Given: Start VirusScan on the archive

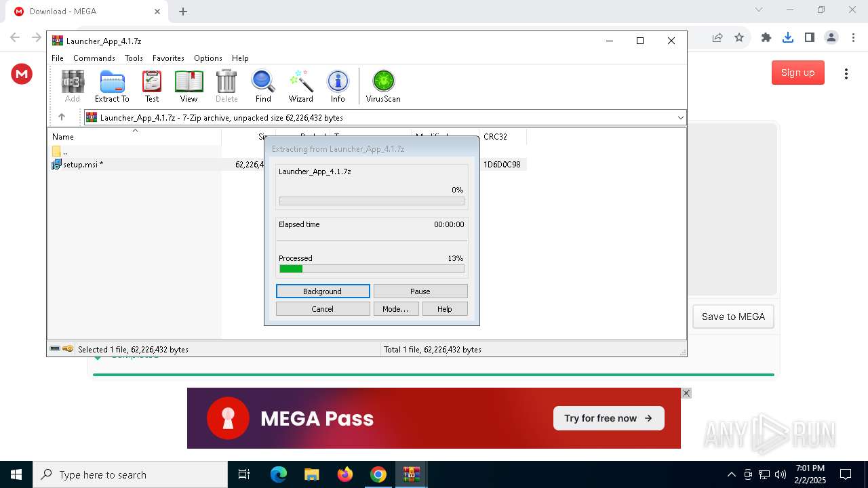Looking at the screenshot, I should (383, 86).
